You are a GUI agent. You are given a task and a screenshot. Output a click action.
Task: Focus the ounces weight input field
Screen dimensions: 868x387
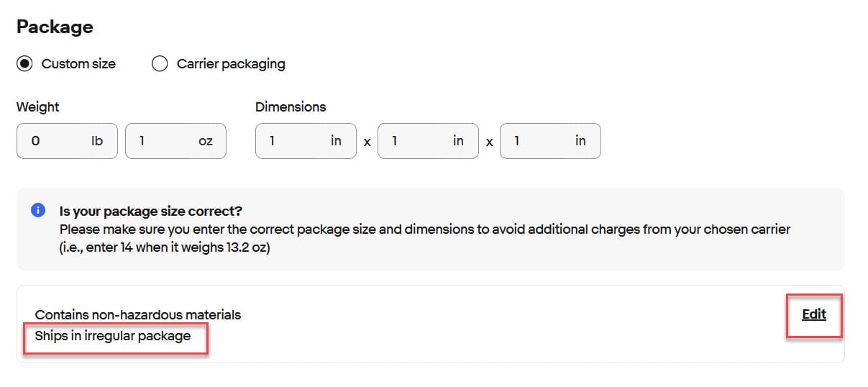coord(165,141)
